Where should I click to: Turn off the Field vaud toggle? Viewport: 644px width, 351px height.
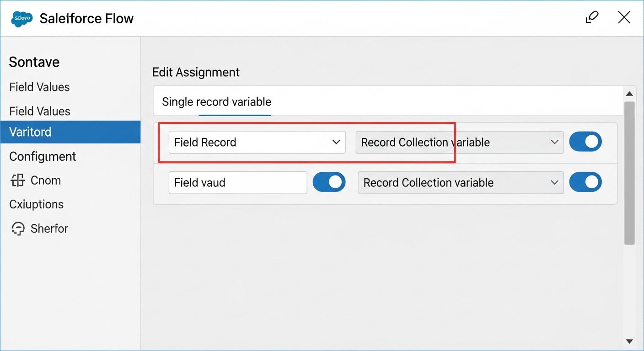329,182
